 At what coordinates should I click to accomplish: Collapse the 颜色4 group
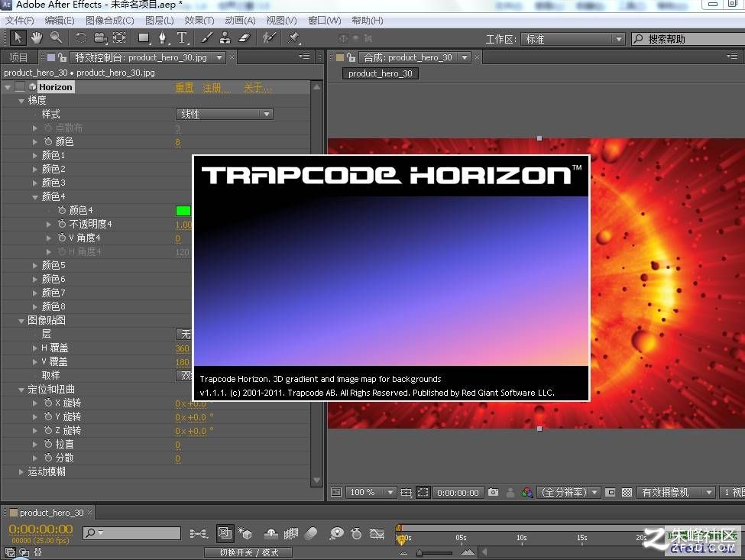click(x=35, y=196)
